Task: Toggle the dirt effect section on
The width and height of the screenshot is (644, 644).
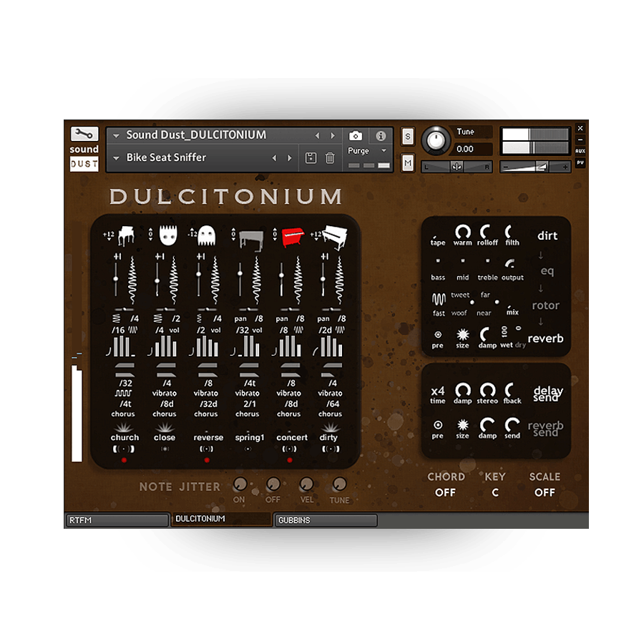Action: pos(547,235)
